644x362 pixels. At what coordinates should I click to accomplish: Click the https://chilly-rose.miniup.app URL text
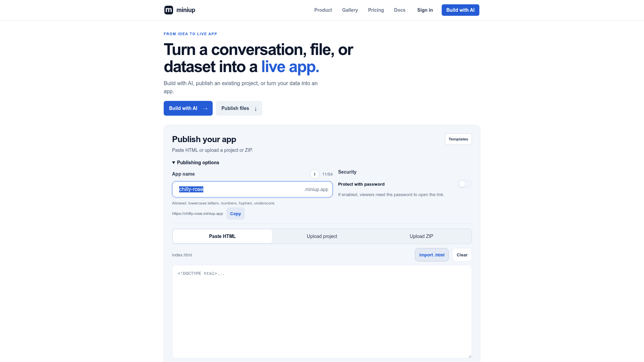click(198, 214)
